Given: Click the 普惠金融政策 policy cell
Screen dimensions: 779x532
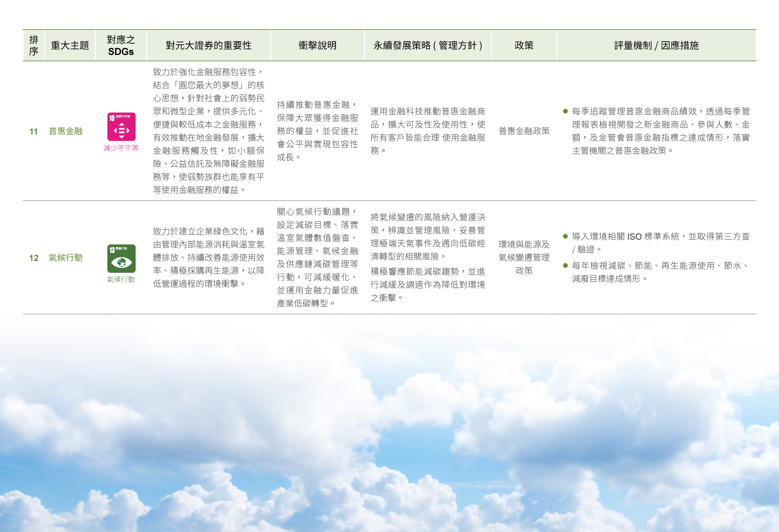Looking at the screenshot, I should coord(524,131).
